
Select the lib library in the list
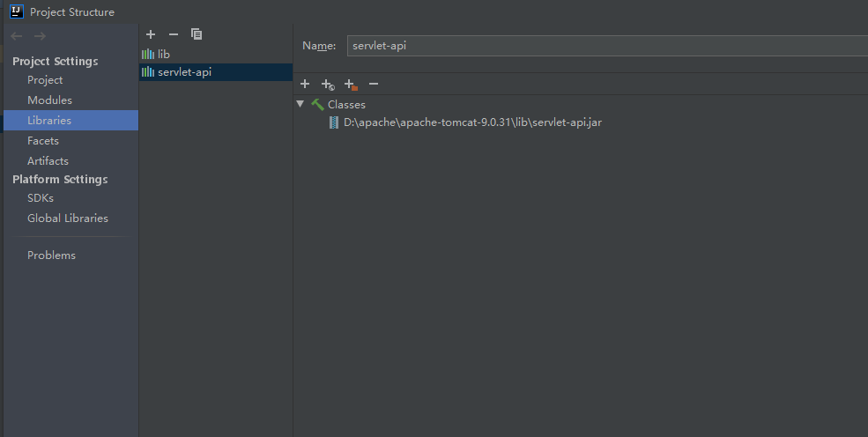216,55
